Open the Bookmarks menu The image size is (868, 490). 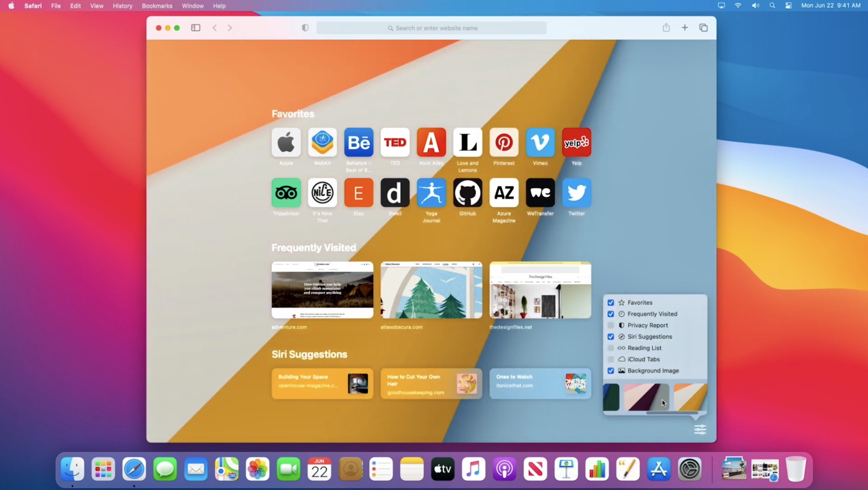coord(157,6)
